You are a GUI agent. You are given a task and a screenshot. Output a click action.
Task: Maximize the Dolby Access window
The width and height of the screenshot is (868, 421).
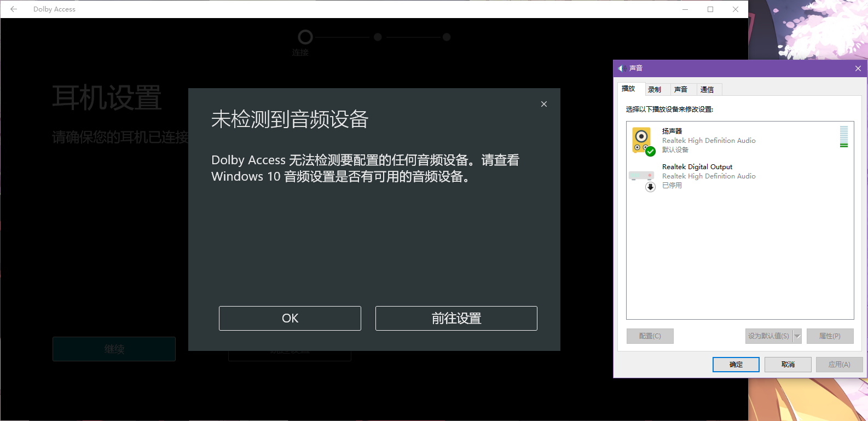710,9
